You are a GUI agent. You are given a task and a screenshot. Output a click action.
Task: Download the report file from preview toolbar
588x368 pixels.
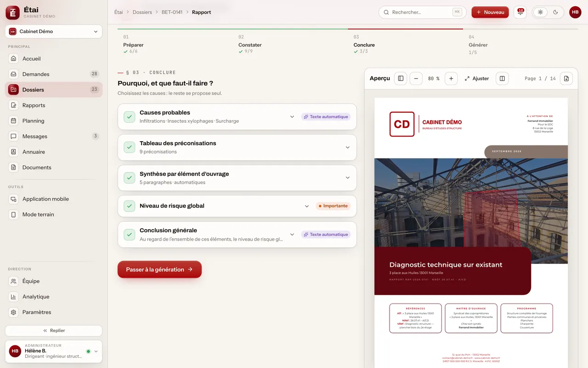tap(566, 79)
